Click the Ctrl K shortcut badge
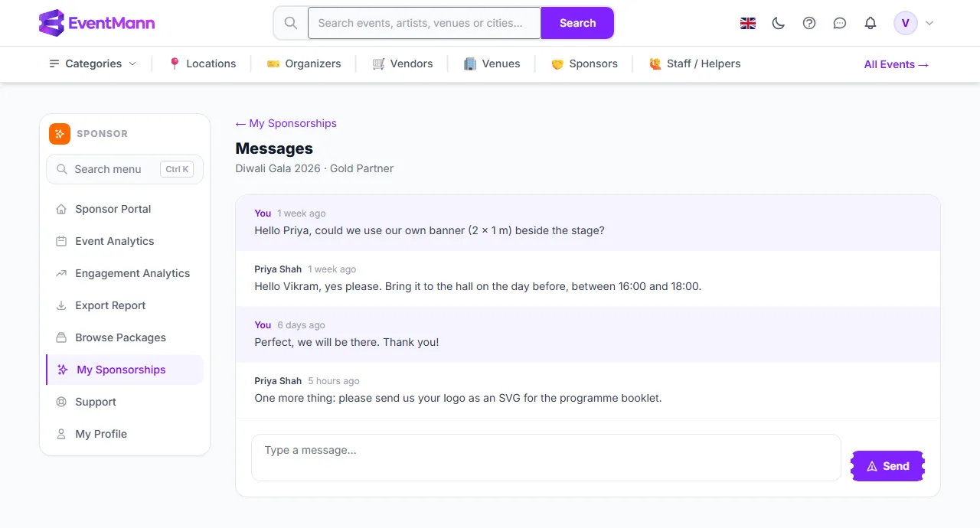The width and height of the screenshot is (980, 528). pyautogui.click(x=177, y=169)
